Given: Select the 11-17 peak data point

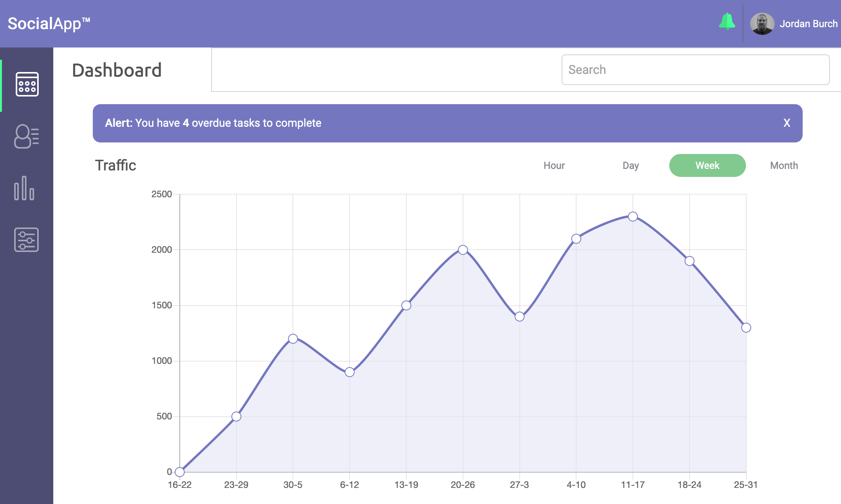Looking at the screenshot, I should pyautogui.click(x=632, y=216).
